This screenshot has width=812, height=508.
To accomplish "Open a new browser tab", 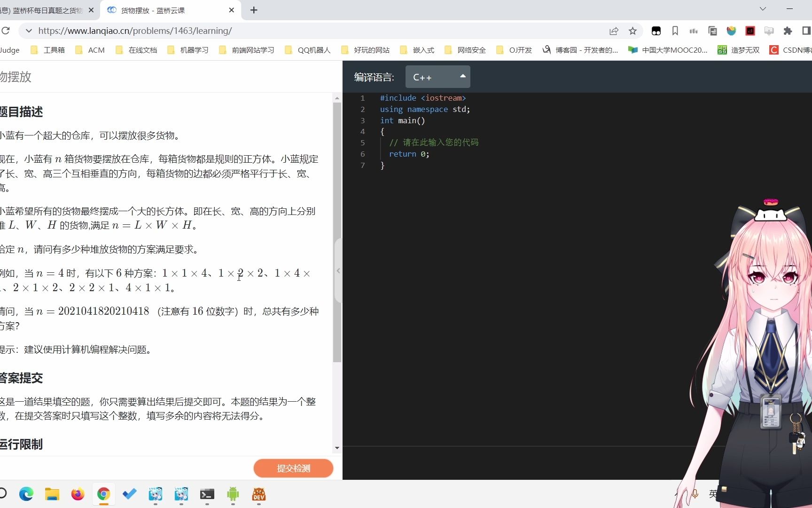I will 254,10.
